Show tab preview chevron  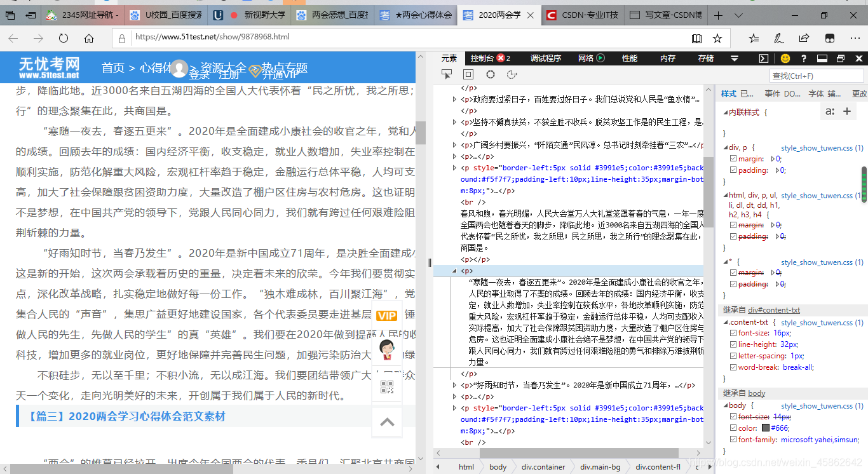[738, 15]
